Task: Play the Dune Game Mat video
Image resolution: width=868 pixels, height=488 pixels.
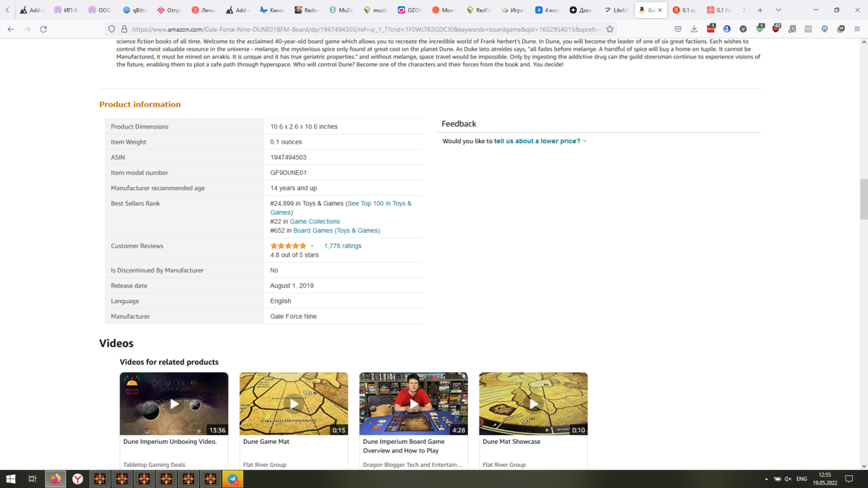Action: coord(294,403)
